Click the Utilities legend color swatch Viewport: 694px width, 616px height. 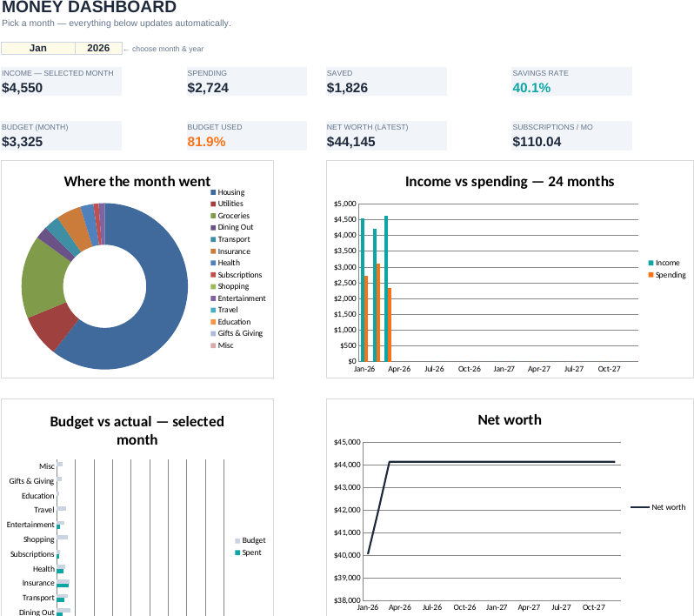(213, 204)
